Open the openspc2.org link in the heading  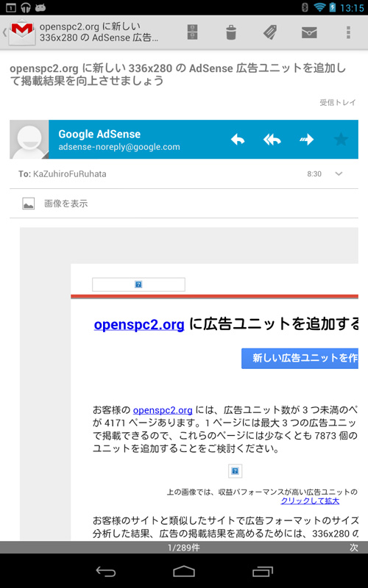[x=139, y=324]
